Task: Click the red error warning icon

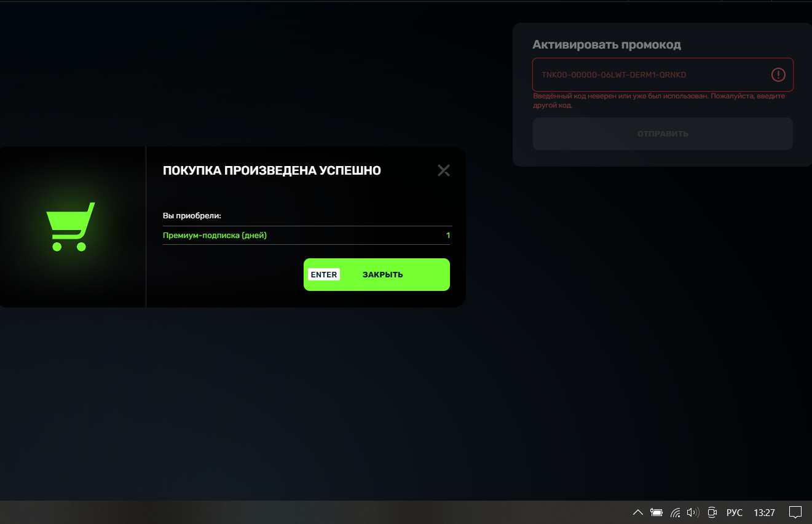Action: coord(778,75)
